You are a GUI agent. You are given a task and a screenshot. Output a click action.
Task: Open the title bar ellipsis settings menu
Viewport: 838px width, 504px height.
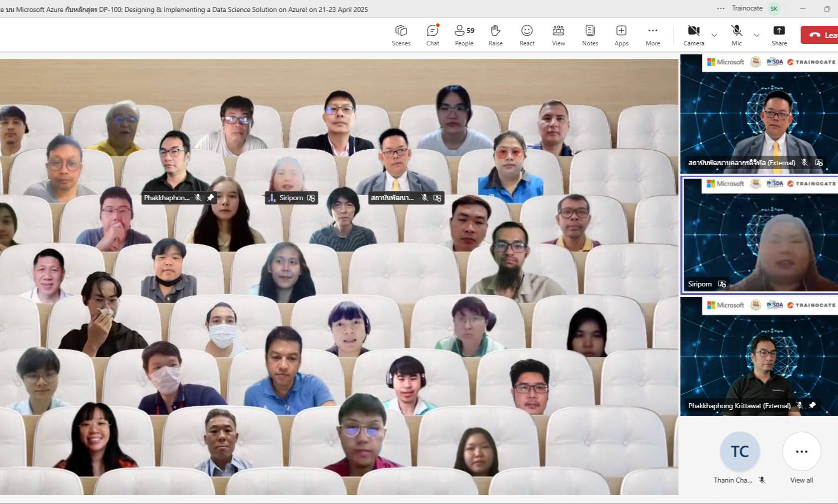(720, 8)
